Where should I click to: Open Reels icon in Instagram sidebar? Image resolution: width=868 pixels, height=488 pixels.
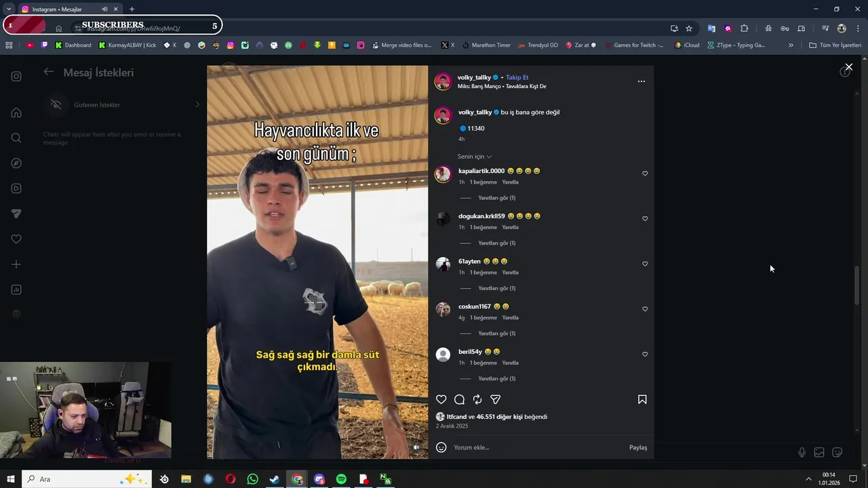pos(16,188)
